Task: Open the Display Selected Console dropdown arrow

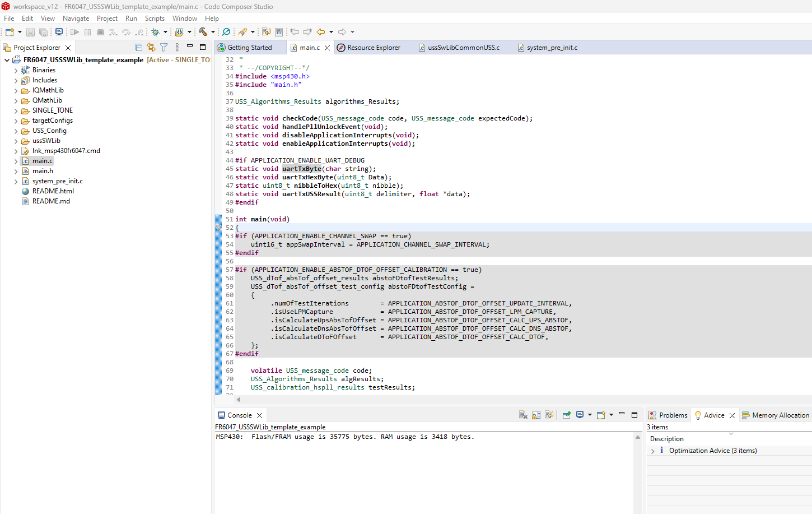Action: click(x=590, y=415)
